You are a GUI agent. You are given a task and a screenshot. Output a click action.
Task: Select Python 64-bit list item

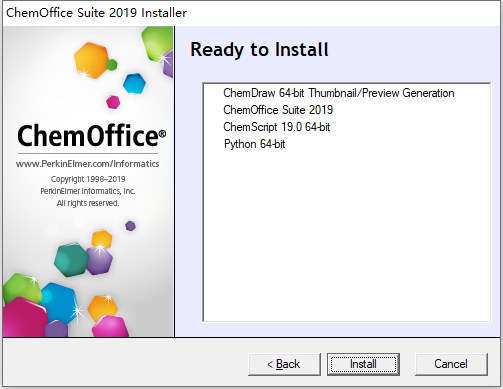click(255, 144)
